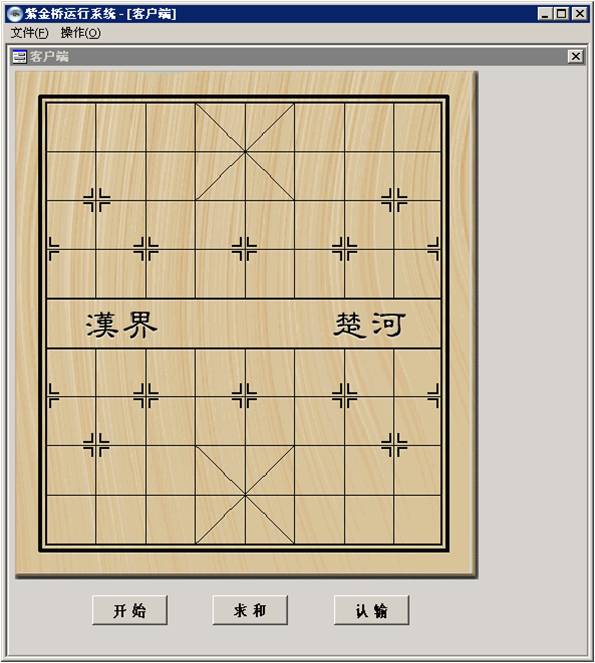Image resolution: width=595 pixels, height=663 pixels.
Task: Click the bottom-left cannon position marker
Action: coord(96,445)
